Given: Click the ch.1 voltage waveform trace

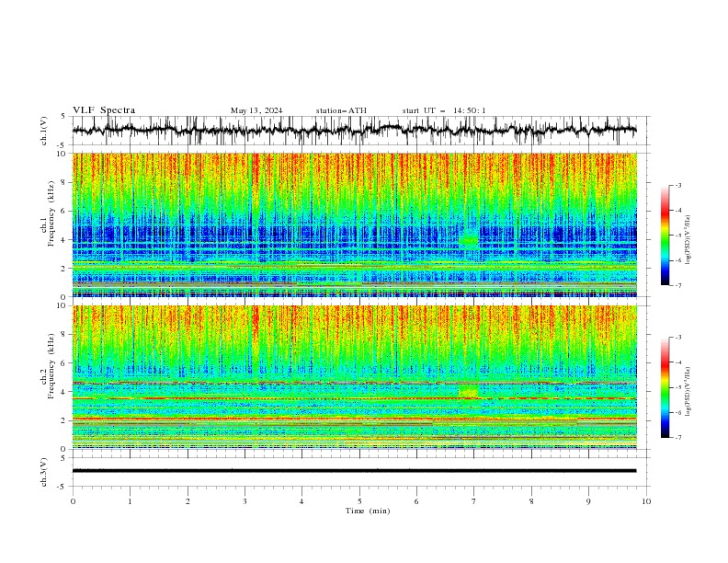Looking at the screenshot, I should 354,130.
